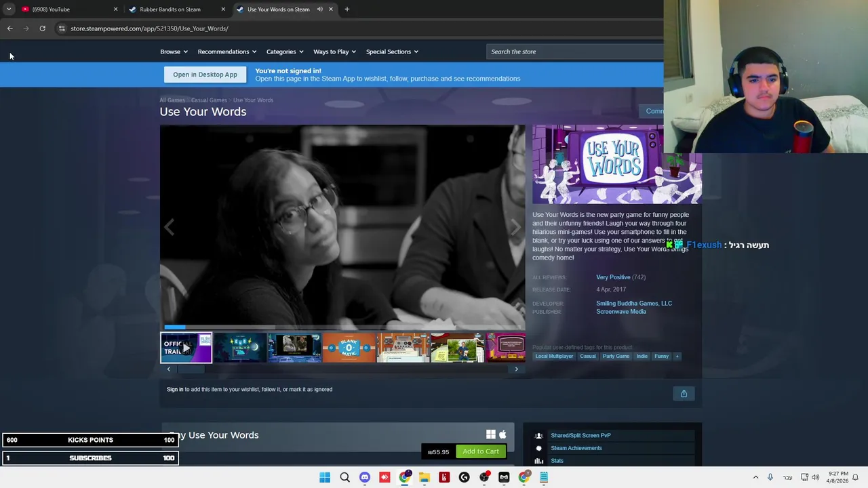Click Add to Cart button

[x=481, y=451]
